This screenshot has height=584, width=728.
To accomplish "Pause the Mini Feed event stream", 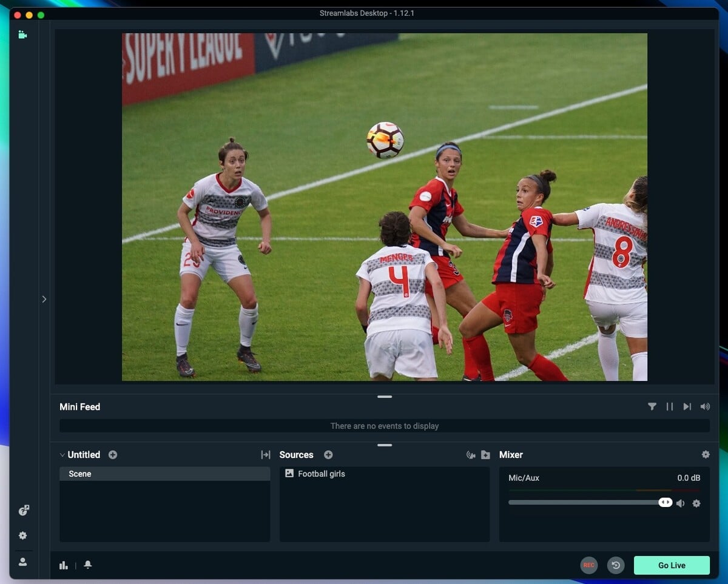I will [x=670, y=406].
